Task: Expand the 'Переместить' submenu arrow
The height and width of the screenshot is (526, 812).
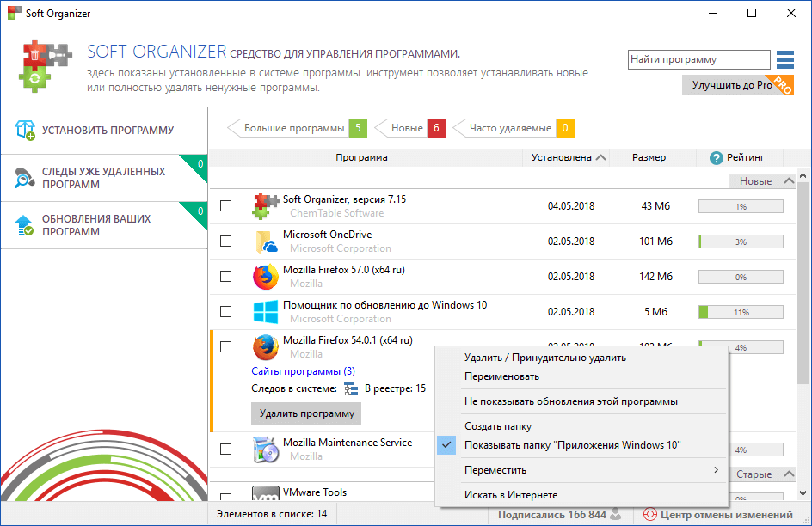Action: [x=716, y=469]
